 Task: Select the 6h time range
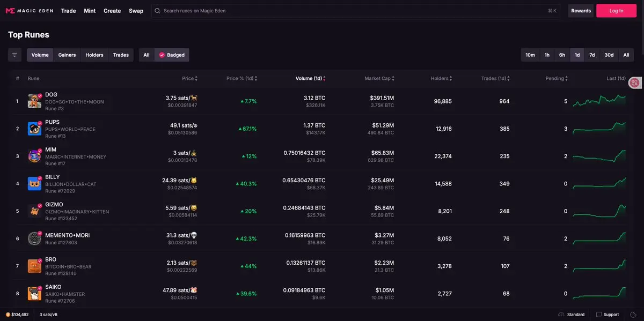(x=562, y=55)
